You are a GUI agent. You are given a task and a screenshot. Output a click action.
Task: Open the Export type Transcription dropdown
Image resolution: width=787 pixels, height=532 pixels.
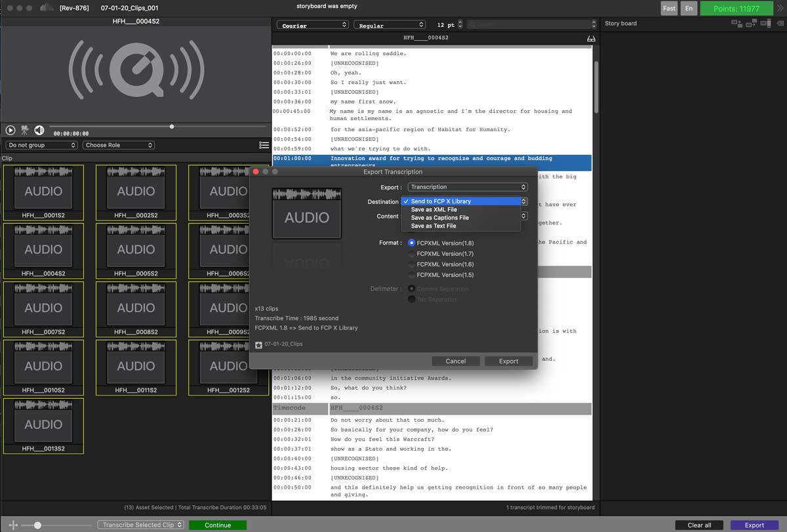[x=468, y=187]
